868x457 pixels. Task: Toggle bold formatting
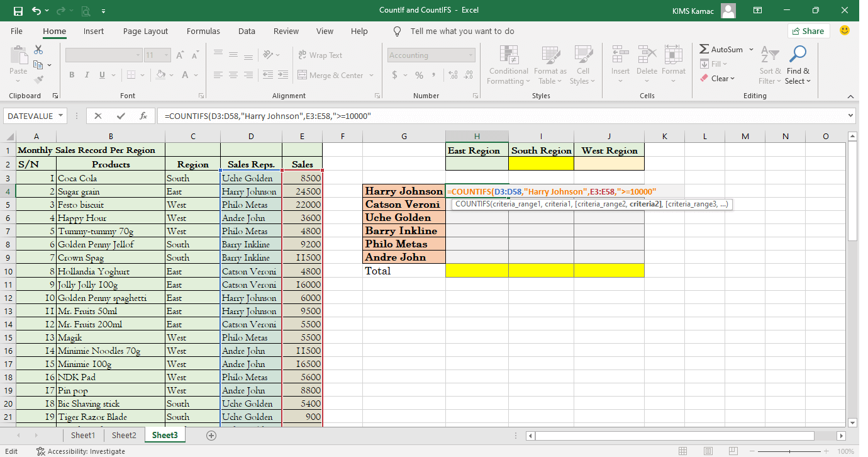tap(71, 75)
